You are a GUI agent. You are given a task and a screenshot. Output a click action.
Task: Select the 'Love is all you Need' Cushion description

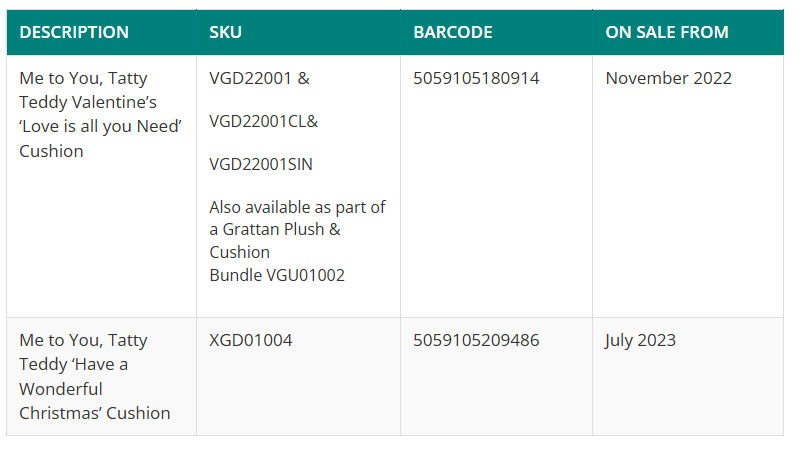coord(100,115)
